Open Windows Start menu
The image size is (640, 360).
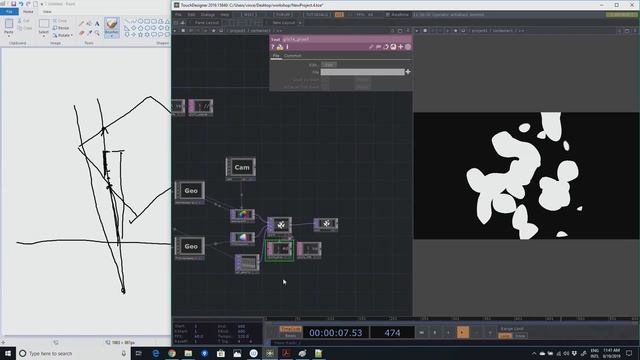point(8,353)
